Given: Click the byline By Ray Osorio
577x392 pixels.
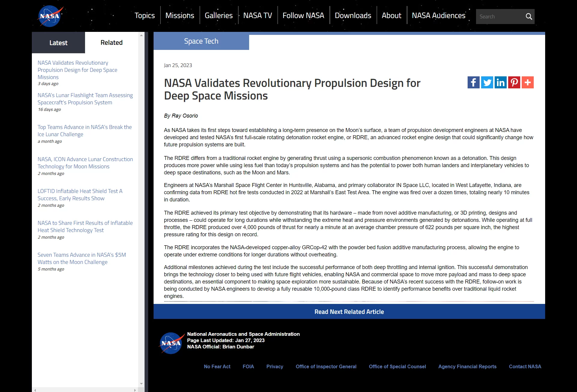Looking at the screenshot, I should coord(181,116).
